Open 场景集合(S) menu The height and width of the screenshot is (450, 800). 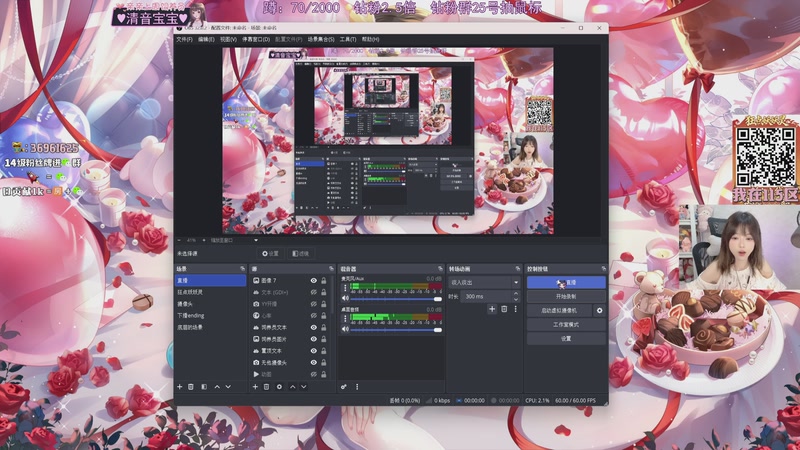tap(321, 39)
